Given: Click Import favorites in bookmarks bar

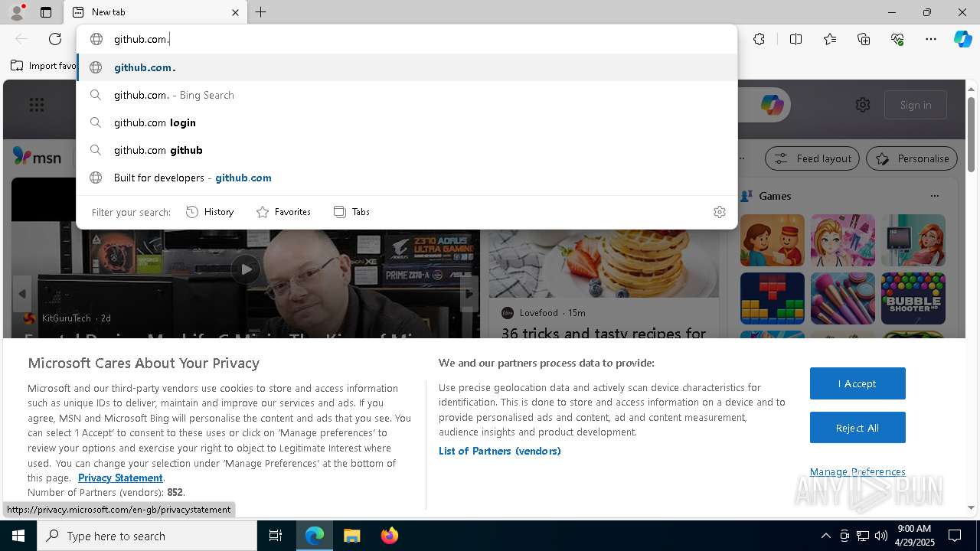Looking at the screenshot, I should [x=44, y=66].
